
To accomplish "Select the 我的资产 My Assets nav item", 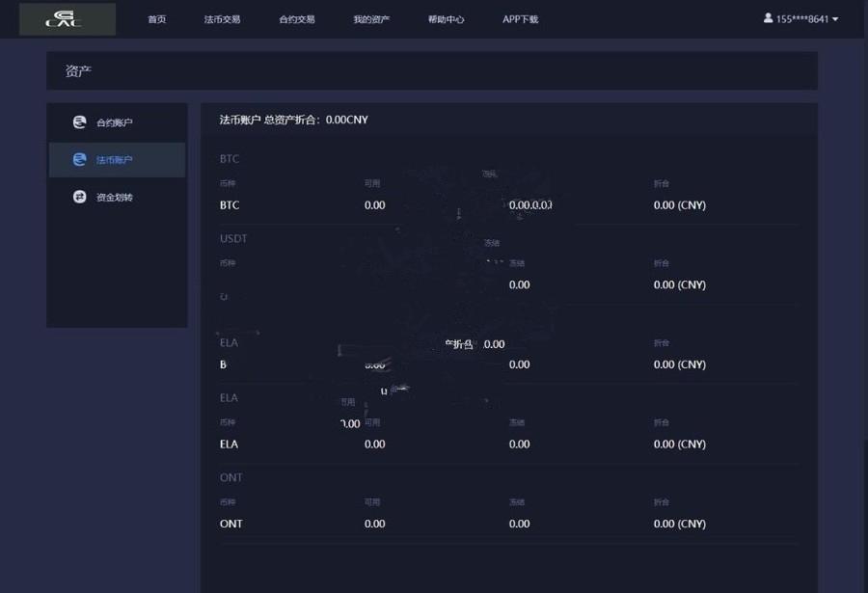I will click(x=371, y=18).
